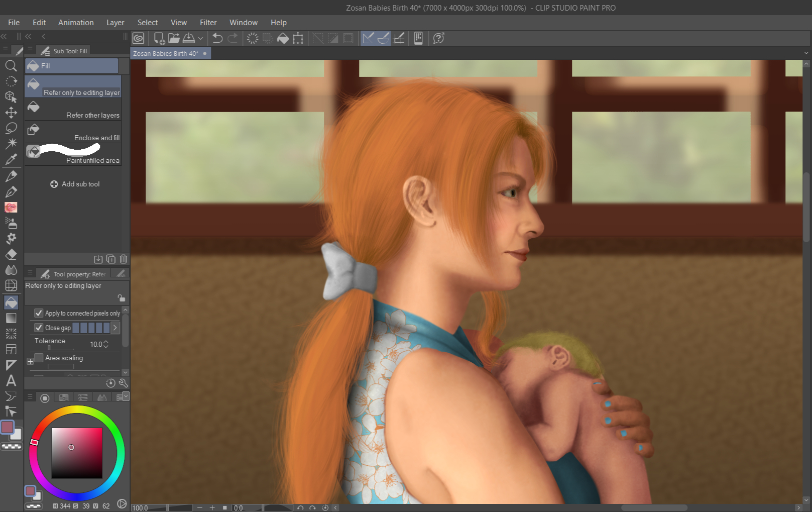The height and width of the screenshot is (512, 812).
Task: Click Add sub tool button
Action: [x=75, y=184]
